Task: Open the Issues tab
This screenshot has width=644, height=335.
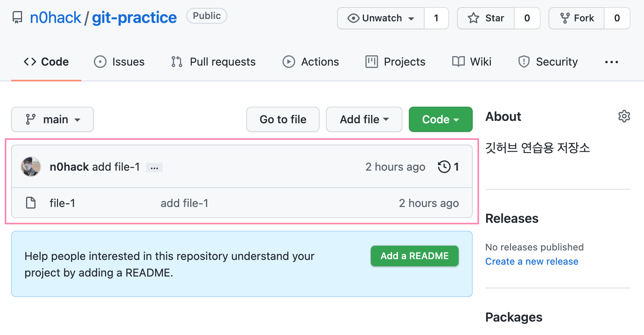Action: [x=119, y=62]
